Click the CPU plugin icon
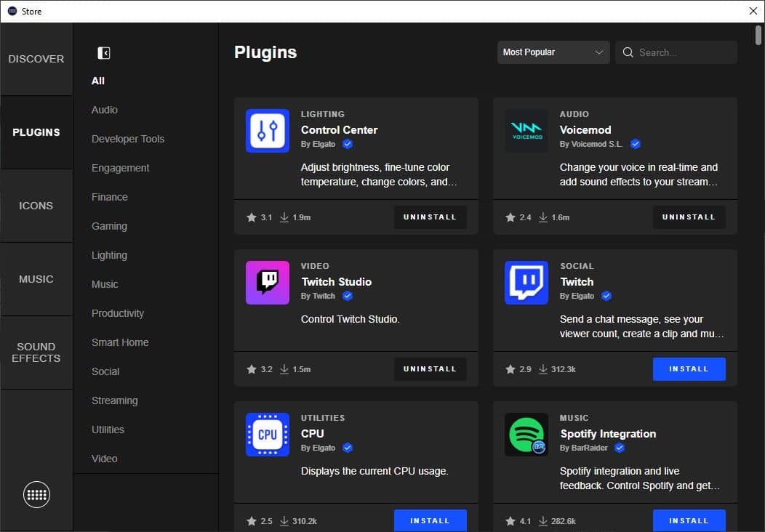765x532 pixels. coord(268,435)
